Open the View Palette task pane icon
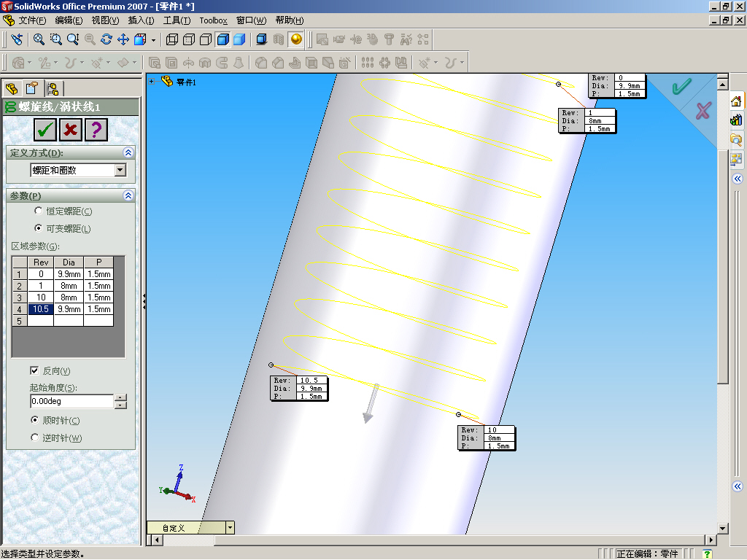The width and height of the screenshot is (747, 560). [x=736, y=158]
